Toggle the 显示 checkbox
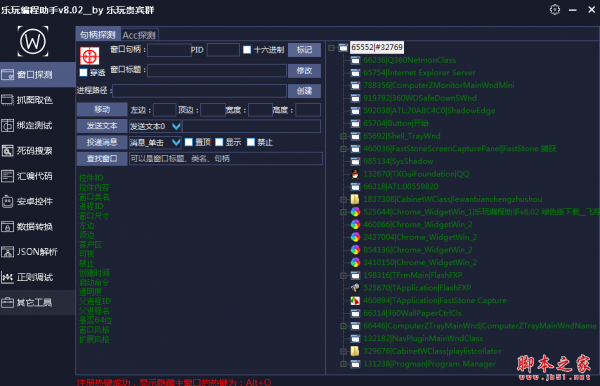This screenshot has height=386, width=600. point(219,142)
